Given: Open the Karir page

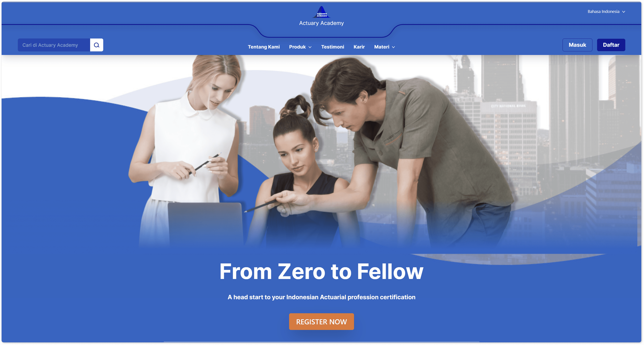Looking at the screenshot, I should tap(359, 47).
